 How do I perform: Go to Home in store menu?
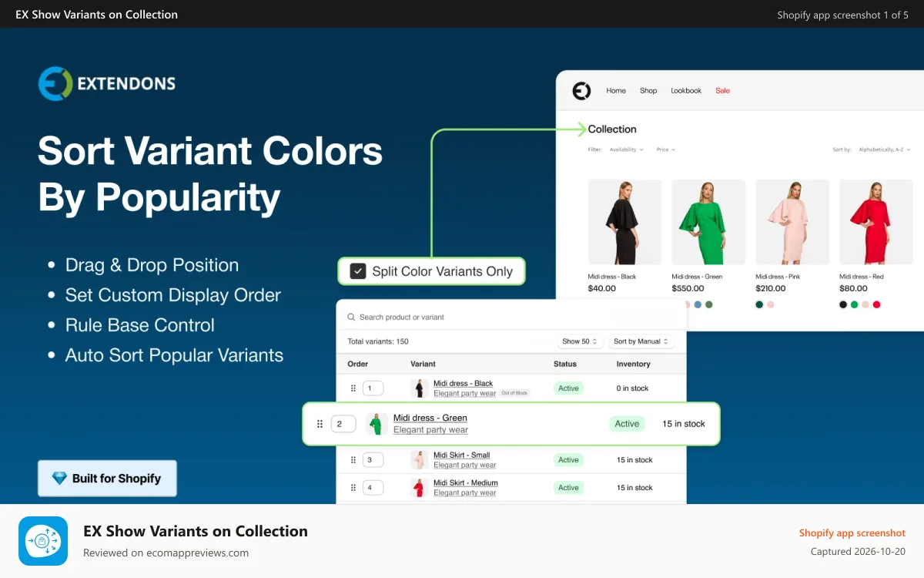[616, 91]
